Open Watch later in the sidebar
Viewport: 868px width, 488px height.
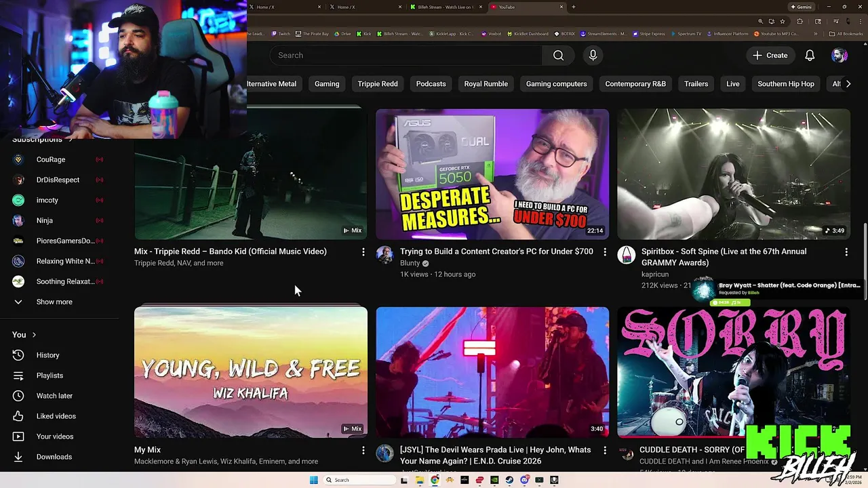tap(60, 396)
